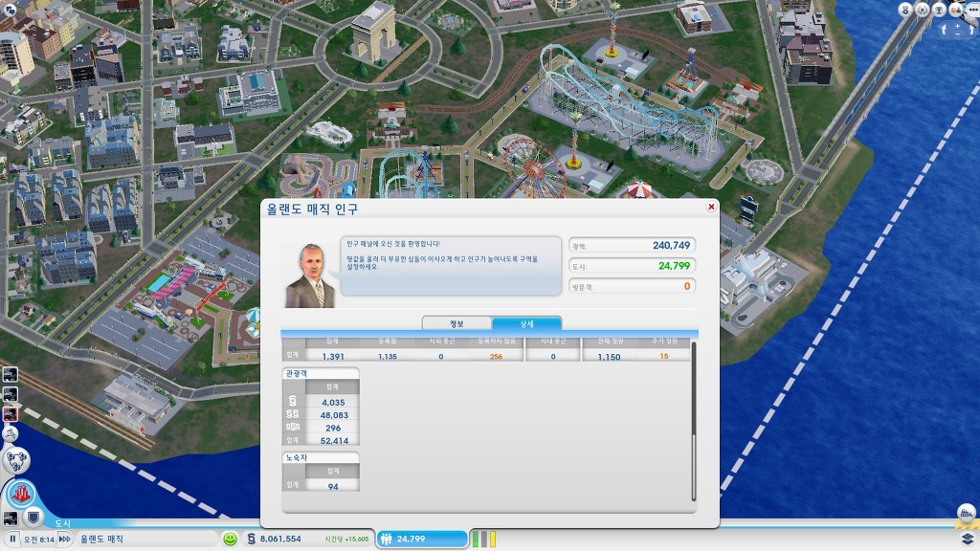Click the achievements medal icon
980x551 pixels.
(x=905, y=10)
